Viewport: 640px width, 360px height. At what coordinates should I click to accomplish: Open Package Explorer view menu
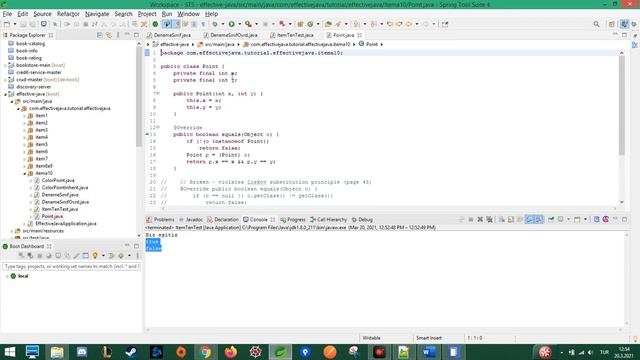[x=118, y=35]
